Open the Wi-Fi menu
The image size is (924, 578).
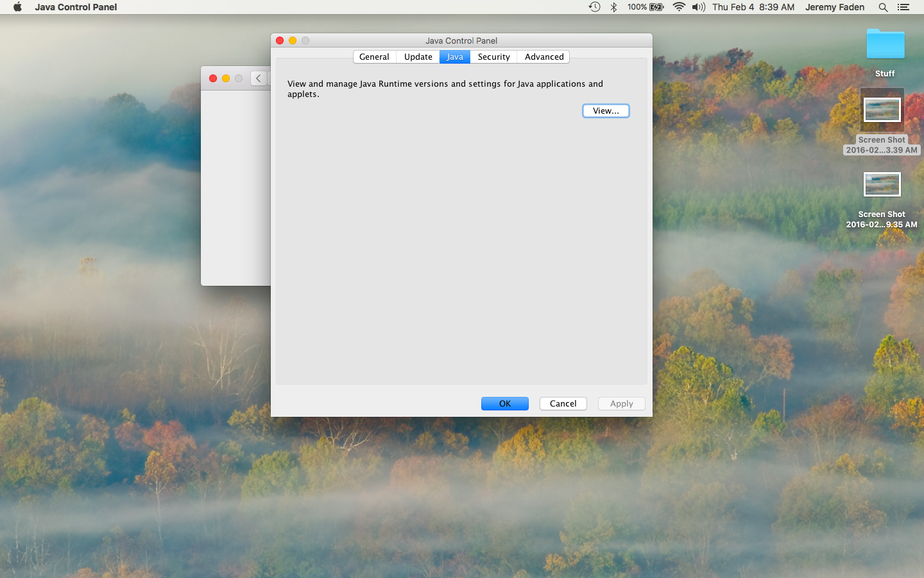[679, 7]
